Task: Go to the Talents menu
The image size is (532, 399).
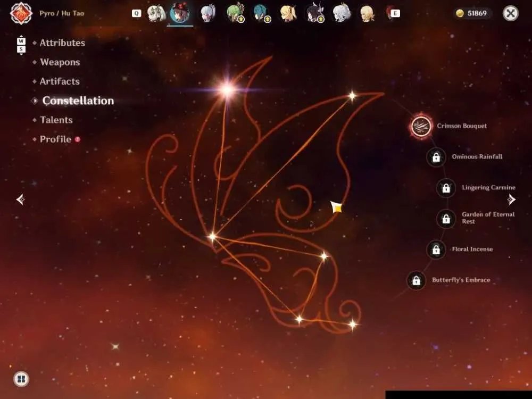Action: pyautogui.click(x=56, y=120)
